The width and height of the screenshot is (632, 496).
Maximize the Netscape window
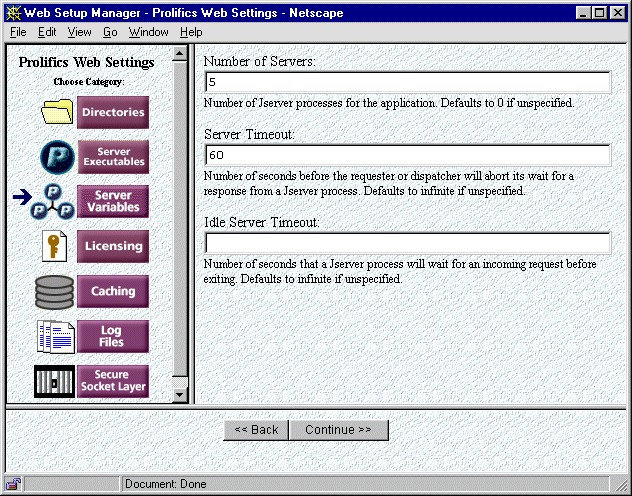click(x=599, y=13)
